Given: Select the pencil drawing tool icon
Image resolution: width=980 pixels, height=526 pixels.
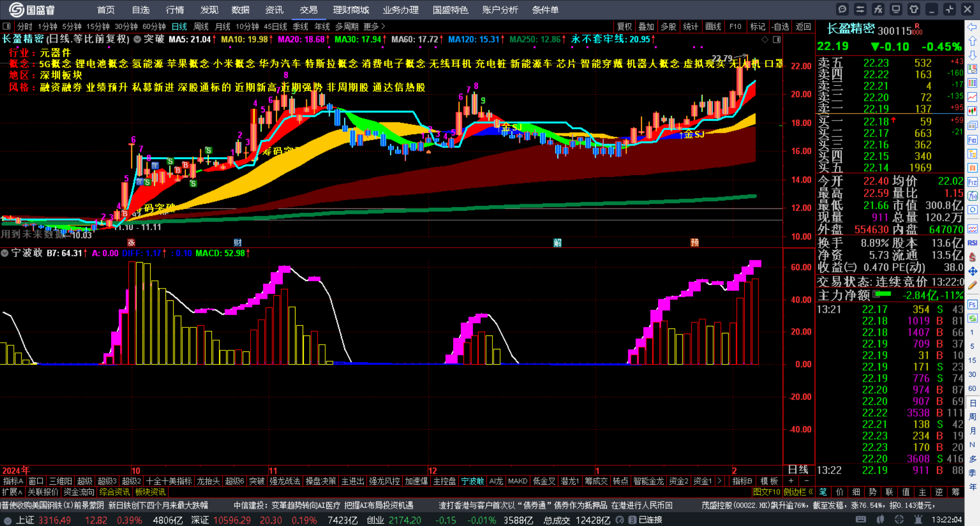Looking at the screenshot, I should point(972,285).
